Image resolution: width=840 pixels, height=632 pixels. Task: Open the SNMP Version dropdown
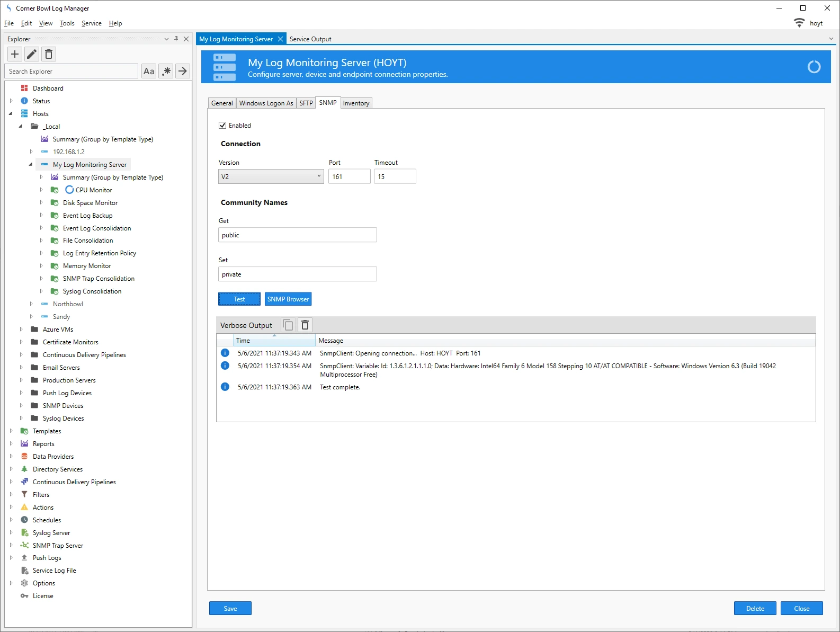(x=271, y=176)
